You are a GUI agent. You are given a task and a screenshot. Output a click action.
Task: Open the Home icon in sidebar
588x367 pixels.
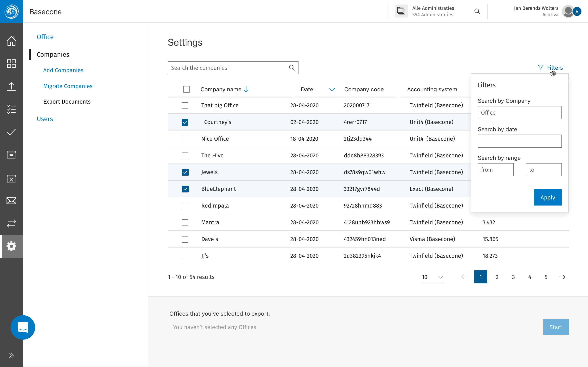coord(11,41)
